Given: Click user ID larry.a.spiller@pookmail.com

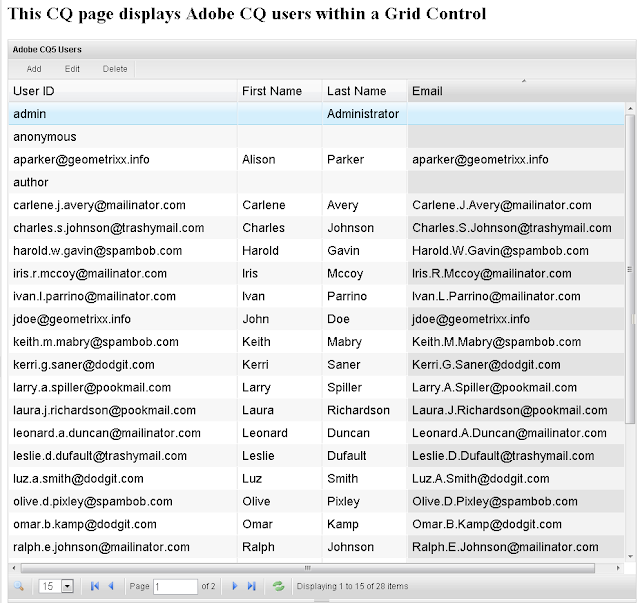Looking at the screenshot, I should click(x=92, y=388).
